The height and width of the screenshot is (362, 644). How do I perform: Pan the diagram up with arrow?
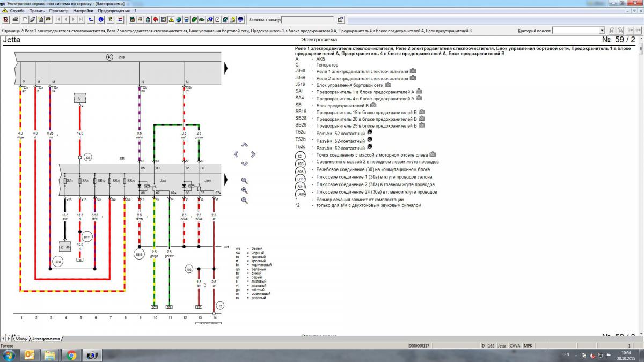[245, 145]
